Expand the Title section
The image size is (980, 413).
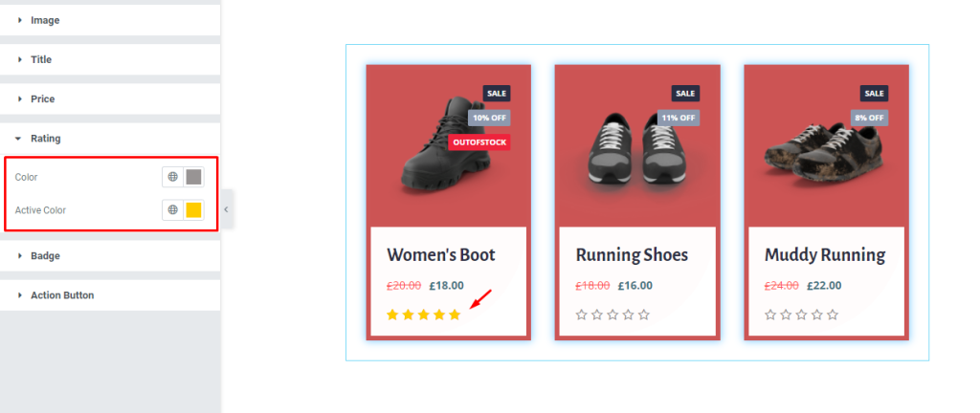click(x=110, y=59)
